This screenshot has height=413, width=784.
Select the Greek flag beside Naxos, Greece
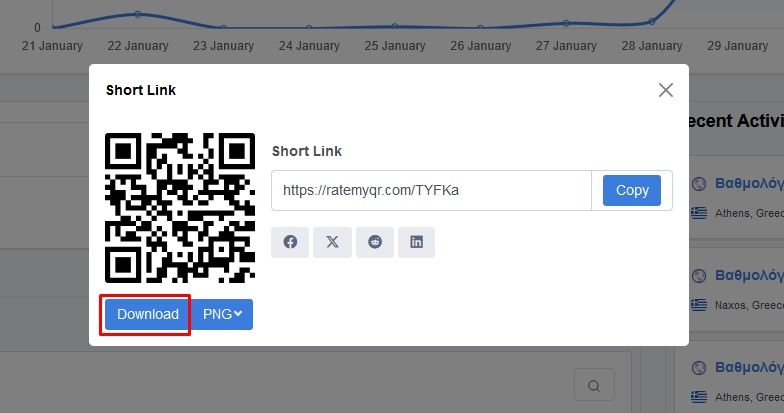pos(699,304)
